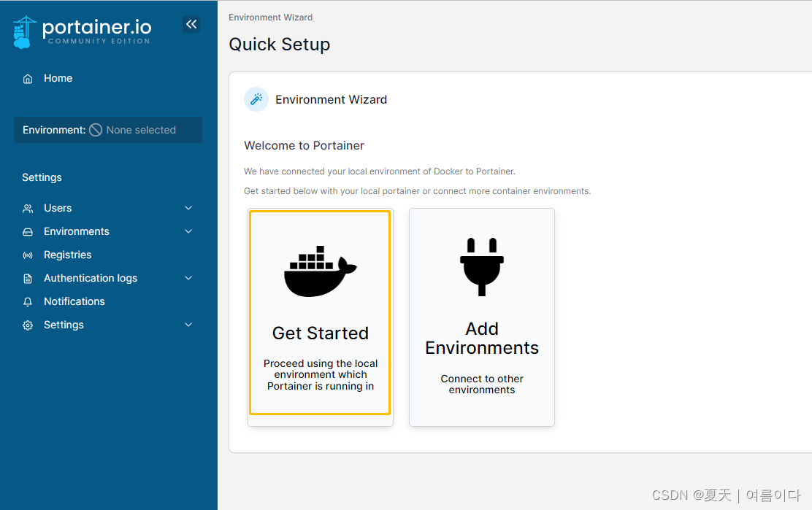Click the plug icon for Add Environments
The image size is (812, 510).
[x=482, y=267]
